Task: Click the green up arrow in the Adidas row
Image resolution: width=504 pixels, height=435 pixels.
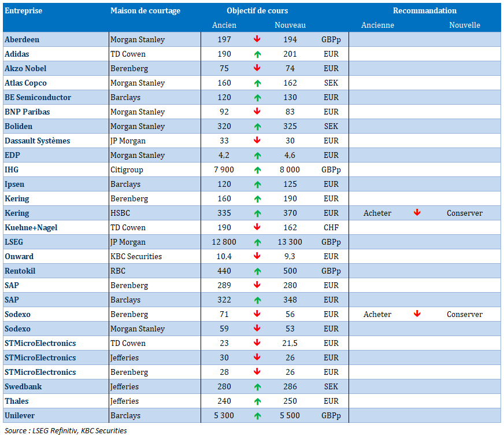Action: pyautogui.click(x=257, y=54)
